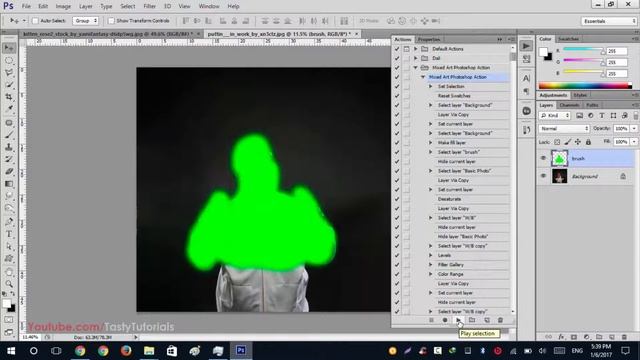The width and height of the screenshot is (640, 360).
Task: Select the Eraser tool
Action: [x=9, y=171]
